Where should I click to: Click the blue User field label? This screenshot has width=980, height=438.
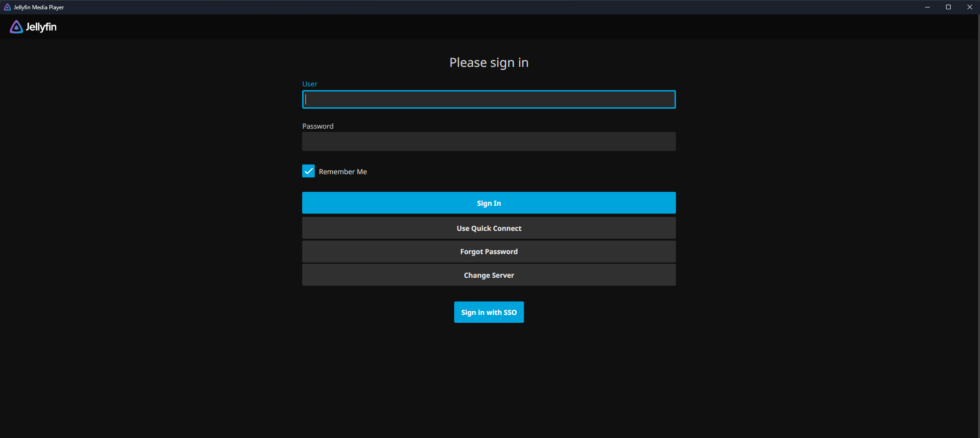pos(310,84)
